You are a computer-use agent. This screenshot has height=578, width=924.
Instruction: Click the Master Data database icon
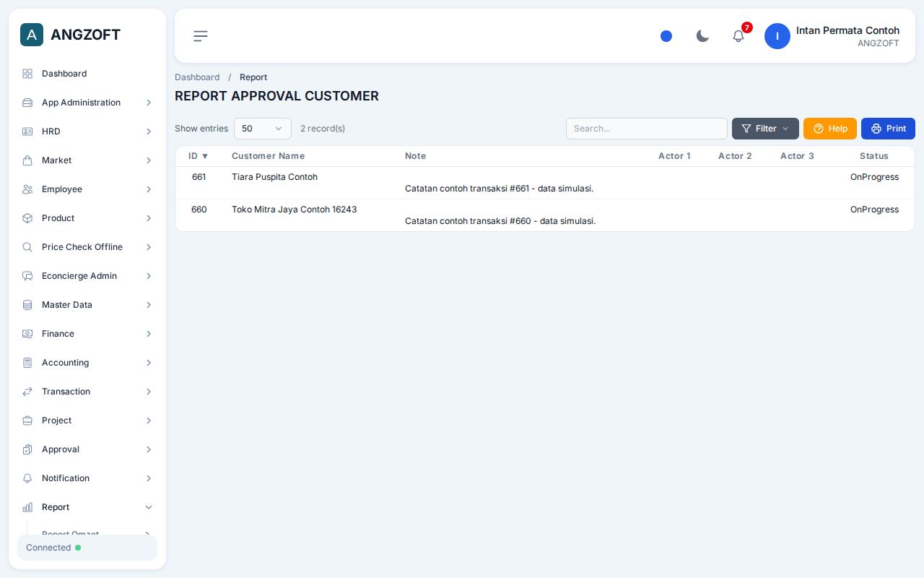tap(27, 305)
